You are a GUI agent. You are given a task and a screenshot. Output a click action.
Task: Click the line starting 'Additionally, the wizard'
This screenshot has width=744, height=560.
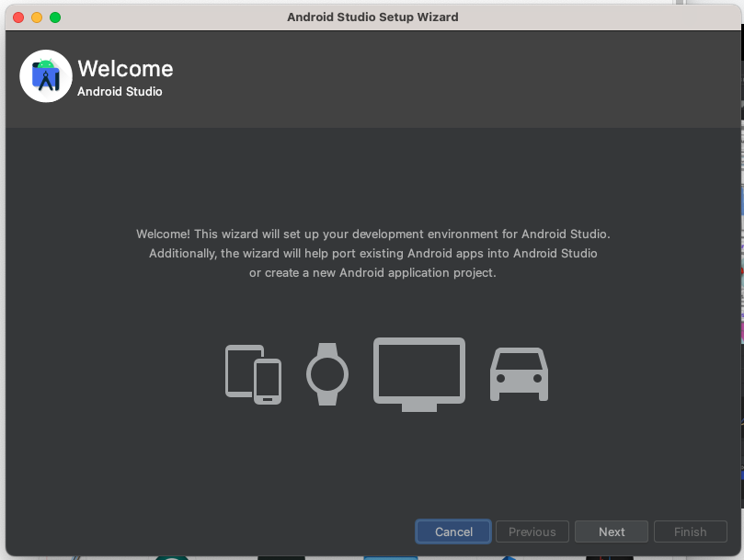coord(373,254)
